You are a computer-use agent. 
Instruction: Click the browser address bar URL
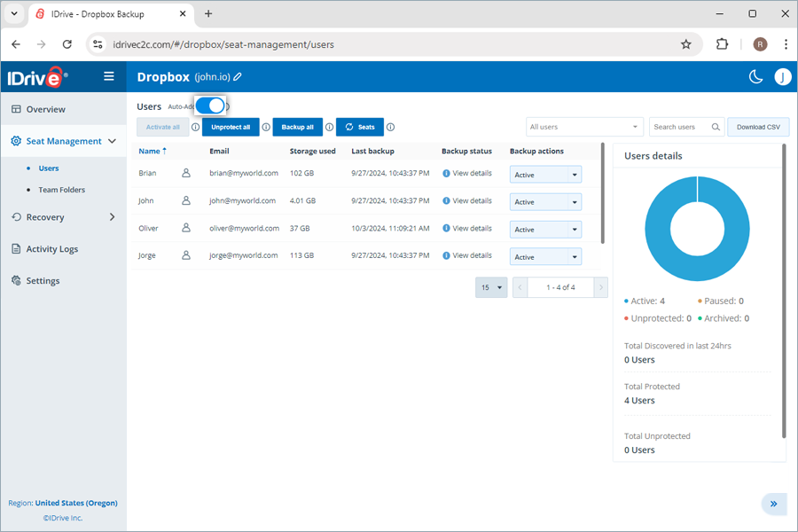223,44
